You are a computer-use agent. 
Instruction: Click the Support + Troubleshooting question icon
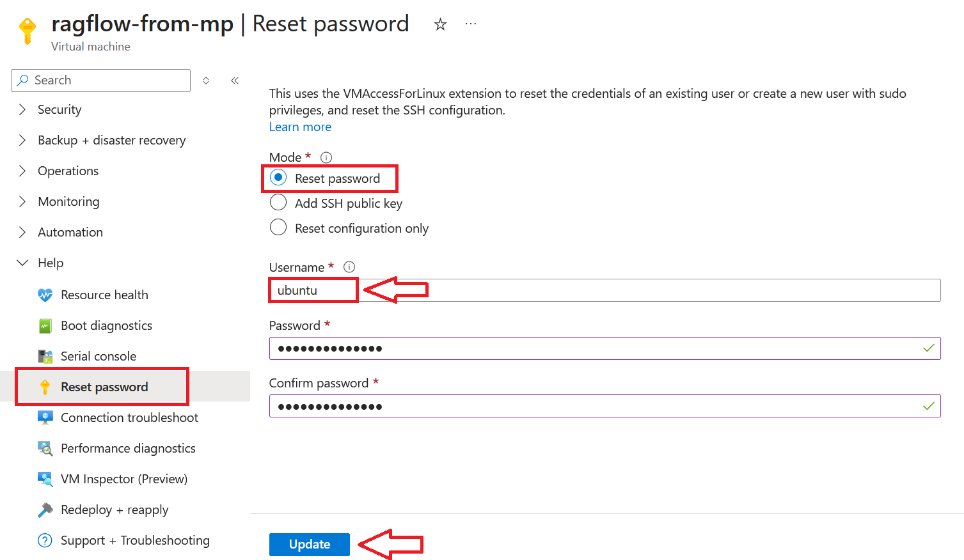pos(45,540)
